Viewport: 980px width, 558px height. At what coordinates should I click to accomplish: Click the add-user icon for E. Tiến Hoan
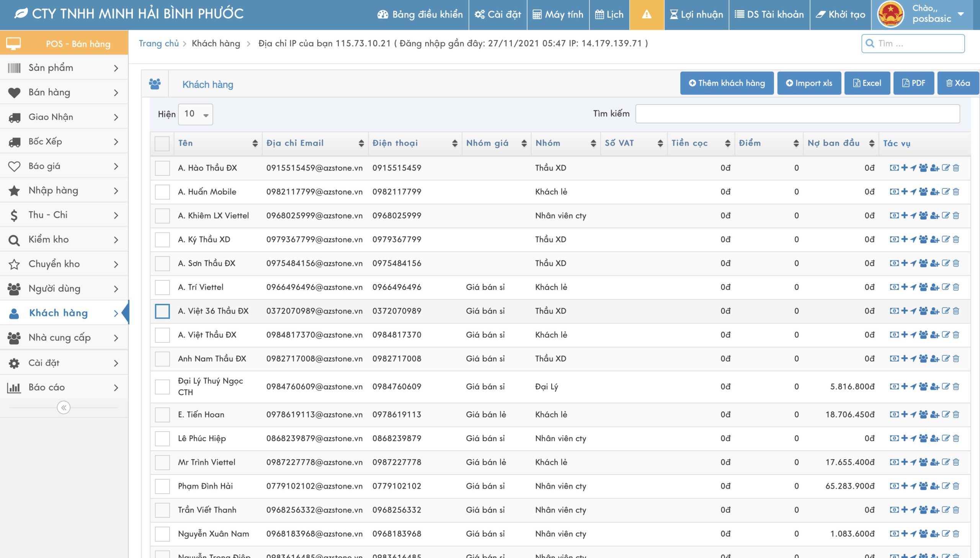click(x=935, y=414)
